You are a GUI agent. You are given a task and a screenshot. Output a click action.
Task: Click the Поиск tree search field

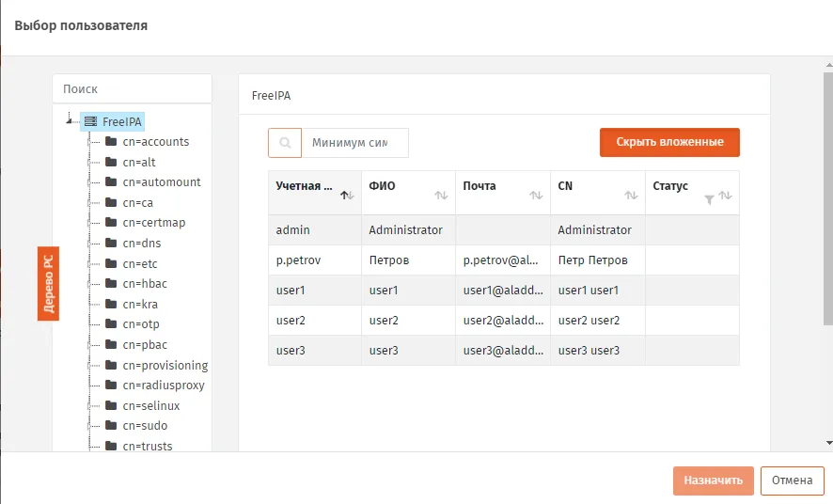[133, 88]
